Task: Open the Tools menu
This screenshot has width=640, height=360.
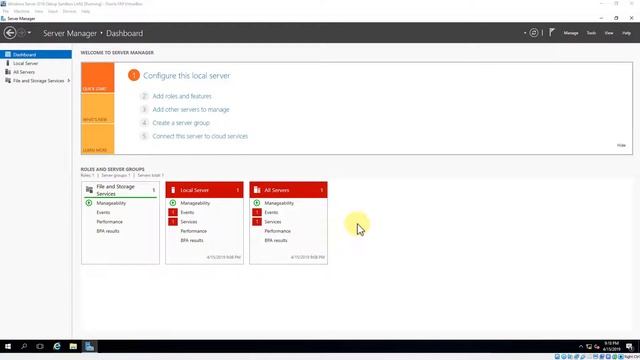Action: pos(591,33)
